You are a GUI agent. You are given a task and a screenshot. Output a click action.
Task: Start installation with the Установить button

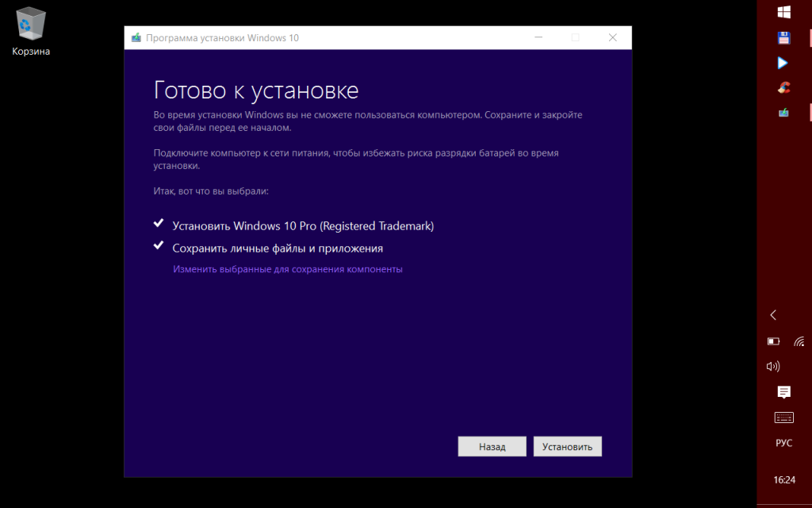click(x=568, y=446)
